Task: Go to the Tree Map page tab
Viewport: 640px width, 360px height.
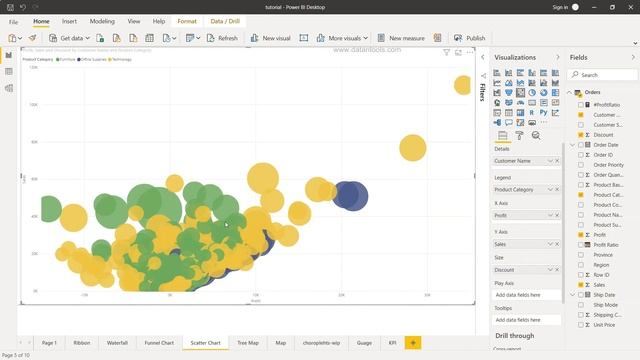Action: tap(248, 343)
